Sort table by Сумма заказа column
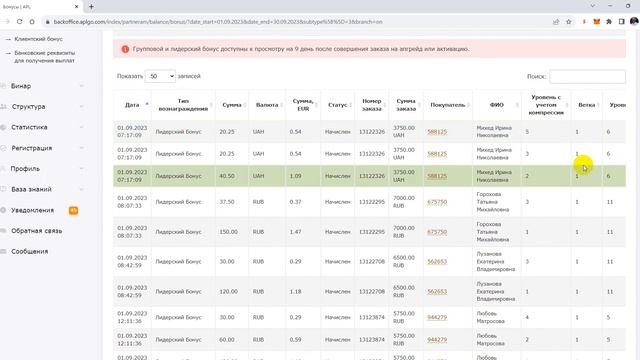The height and width of the screenshot is (360, 640). [x=406, y=105]
